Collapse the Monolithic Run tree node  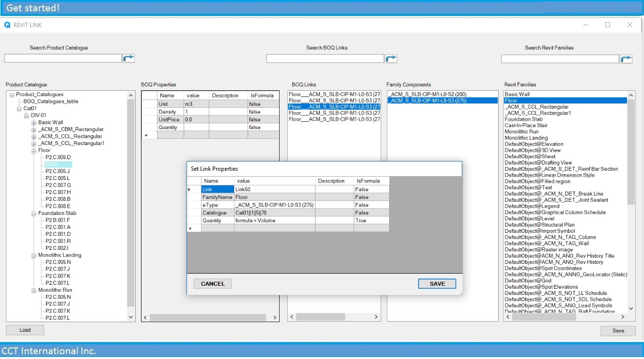coord(33,290)
